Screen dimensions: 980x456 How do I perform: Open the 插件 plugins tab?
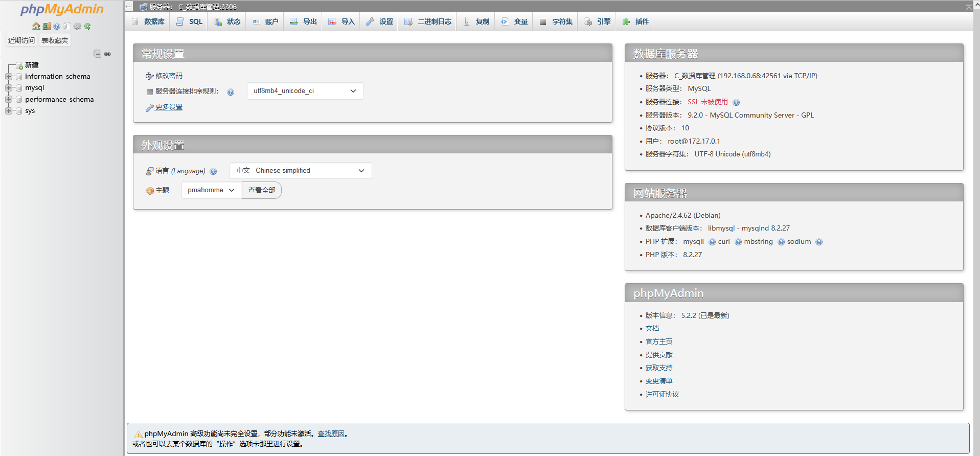(x=635, y=21)
